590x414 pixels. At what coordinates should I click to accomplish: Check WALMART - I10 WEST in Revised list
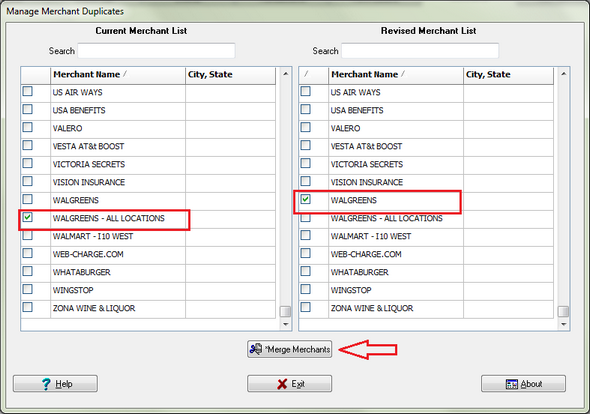click(x=306, y=235)
